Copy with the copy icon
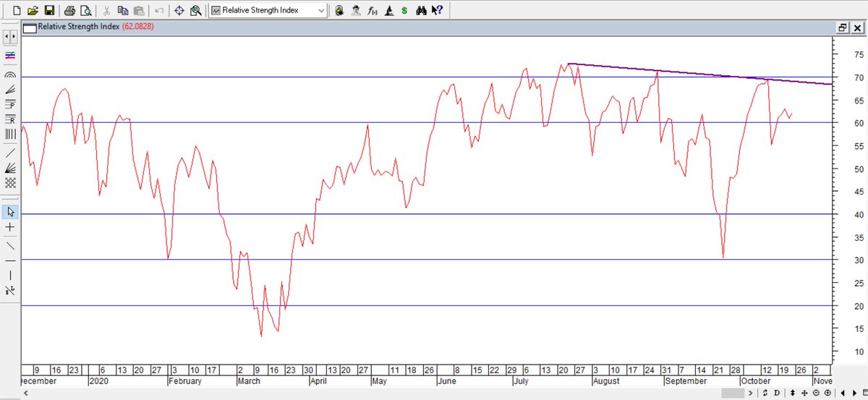 pyautogui.click(x=122, y=11)
